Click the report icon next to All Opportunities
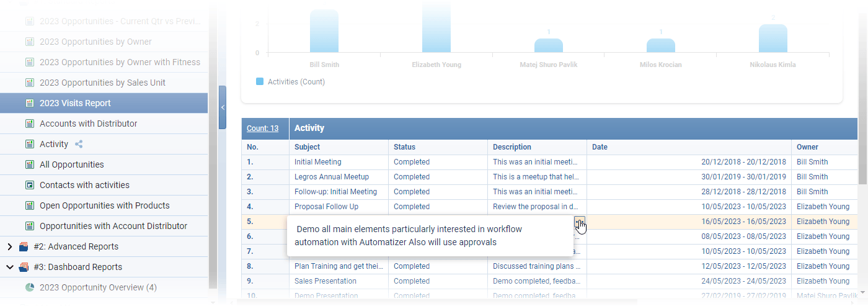The width and height of the screenshot is (868, 306). click(29, 164)
